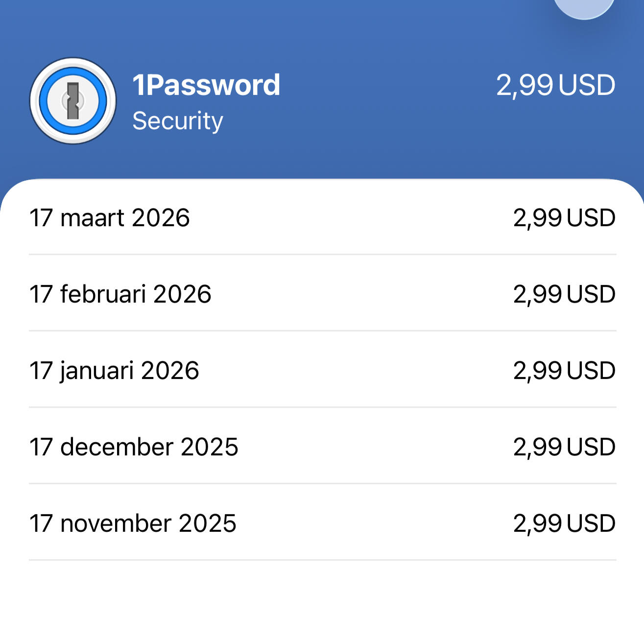Open the 17 december 2025 payment
The width and height of the screenshot is (644, 644).
134,447
